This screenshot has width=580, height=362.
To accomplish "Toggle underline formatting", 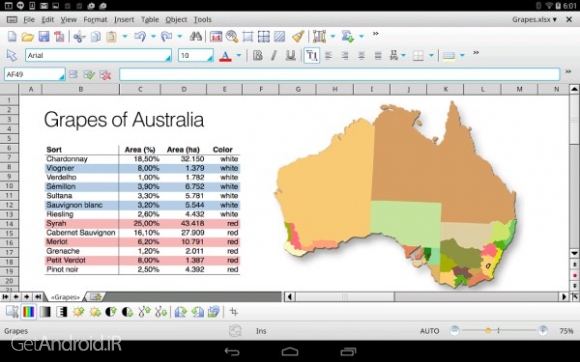I will tap(290, 55).
